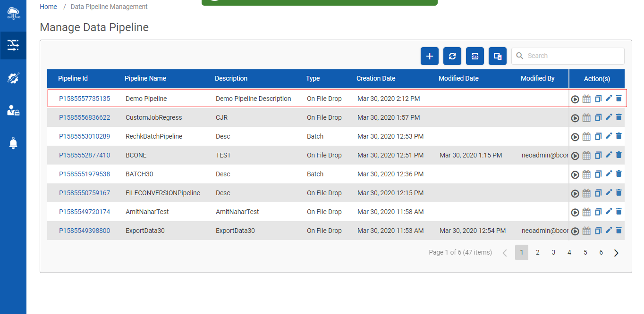Open schedule calendar for RechkBatchPipeline
Screen dimensions: 644x314
[586, 137]
